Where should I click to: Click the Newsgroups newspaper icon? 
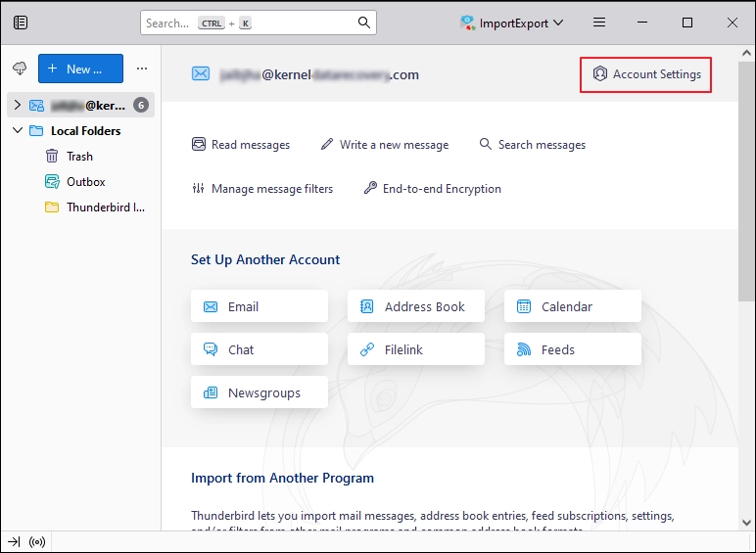tap(211, 392)
